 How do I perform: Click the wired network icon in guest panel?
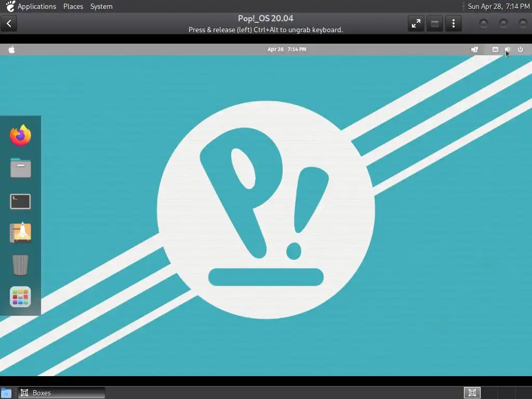point(495,49)
